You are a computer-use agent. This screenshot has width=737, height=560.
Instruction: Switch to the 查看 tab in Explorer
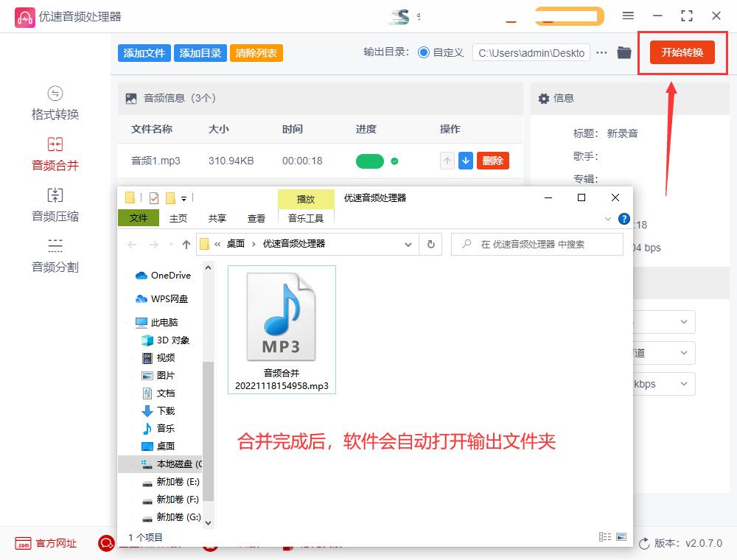(256, 218)
